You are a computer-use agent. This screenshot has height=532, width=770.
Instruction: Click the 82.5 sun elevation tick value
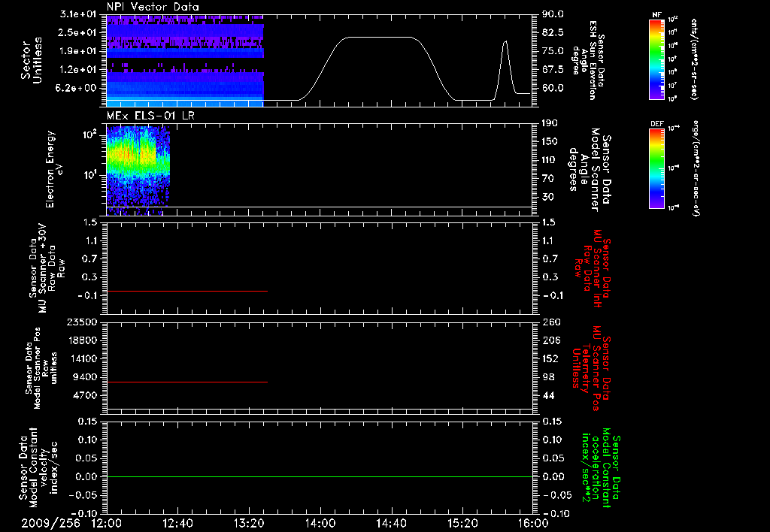point(553,32)
